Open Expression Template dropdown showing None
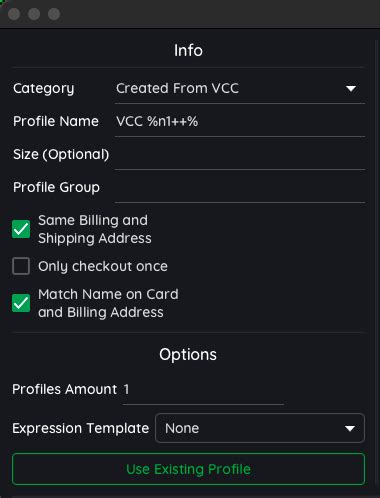 [x=260, y=428]
